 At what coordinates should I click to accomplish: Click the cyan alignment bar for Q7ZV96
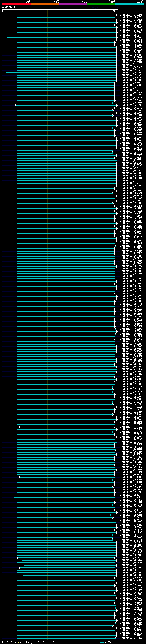click(67, 15)
